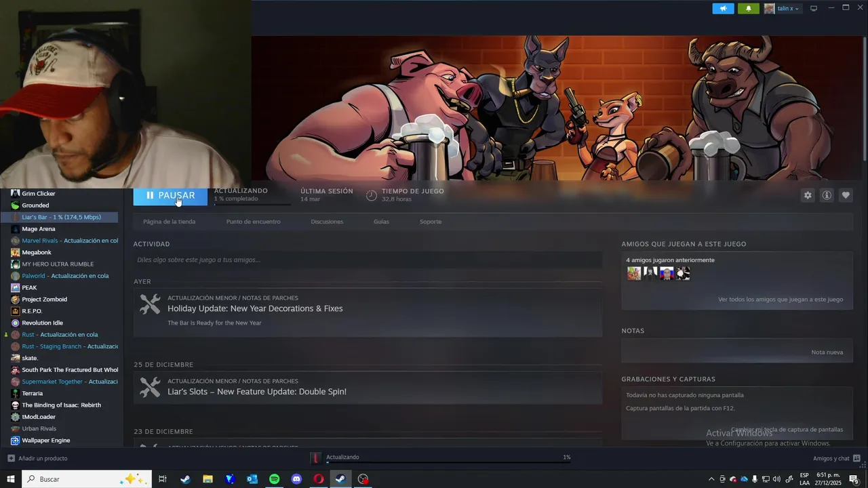Open Guías tab
Viewport: 868px width, 488px height.
[x=381, y=222]
